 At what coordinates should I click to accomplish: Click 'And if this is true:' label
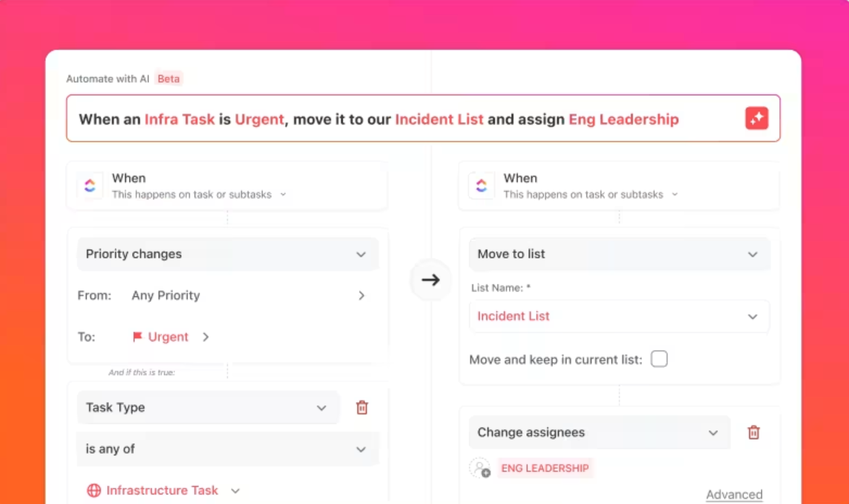click(x=142, y=372)
